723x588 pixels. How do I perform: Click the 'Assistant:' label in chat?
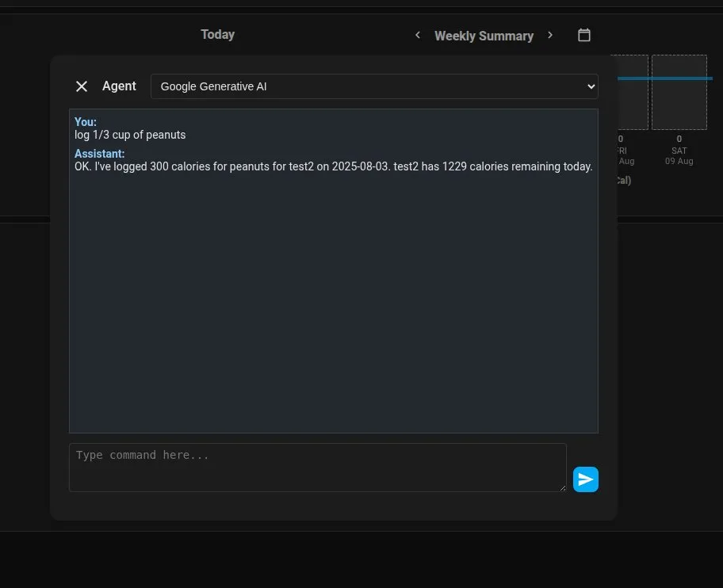100,154
